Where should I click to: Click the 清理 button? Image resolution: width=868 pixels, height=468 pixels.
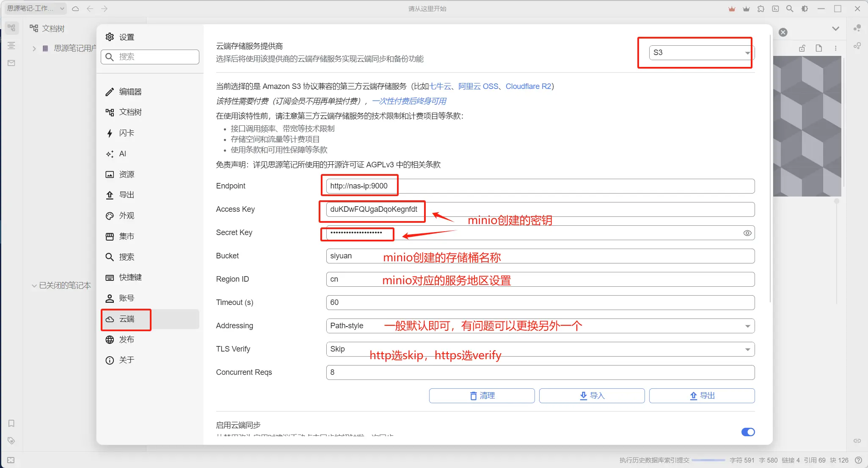(x=482, y=396)
